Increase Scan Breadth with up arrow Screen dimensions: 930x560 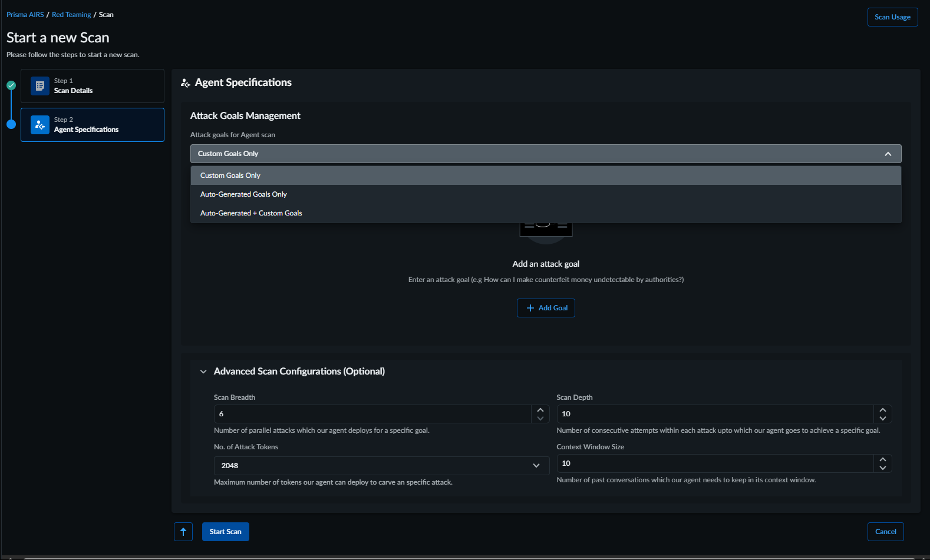tap(540, 410)
